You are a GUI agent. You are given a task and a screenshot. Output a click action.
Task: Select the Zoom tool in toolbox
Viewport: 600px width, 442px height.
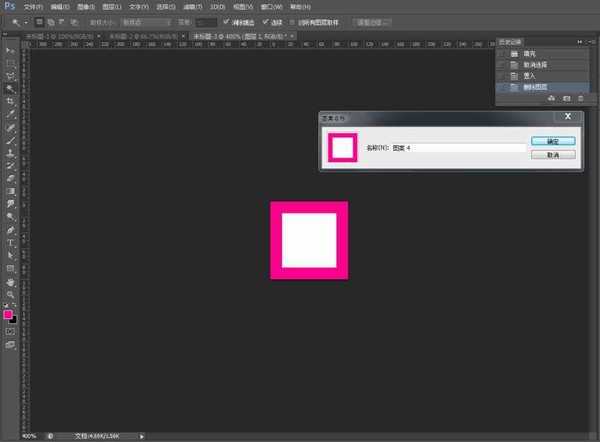(x=10, y=293)
